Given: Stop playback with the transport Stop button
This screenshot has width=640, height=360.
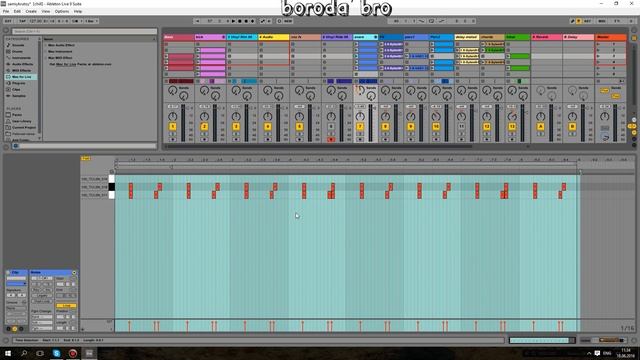Looking at the screenshot, I should tap(240, 21).
